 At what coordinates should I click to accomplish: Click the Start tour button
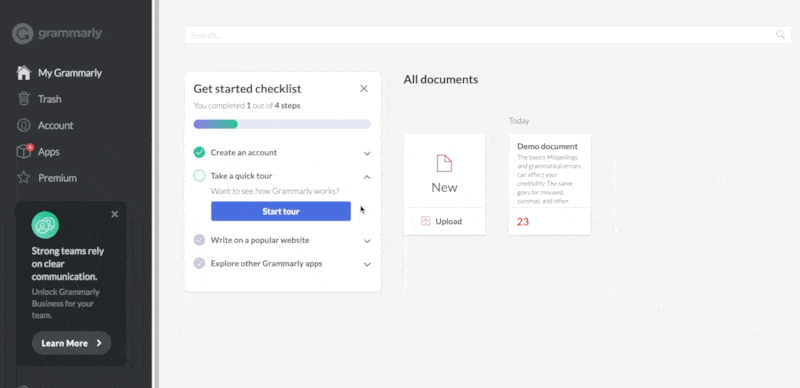pos(281,211)
